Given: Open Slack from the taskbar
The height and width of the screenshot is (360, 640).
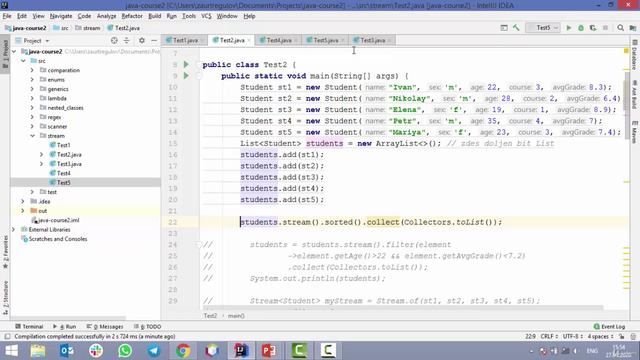Looking at the screenshot, I should pos(96,351).
